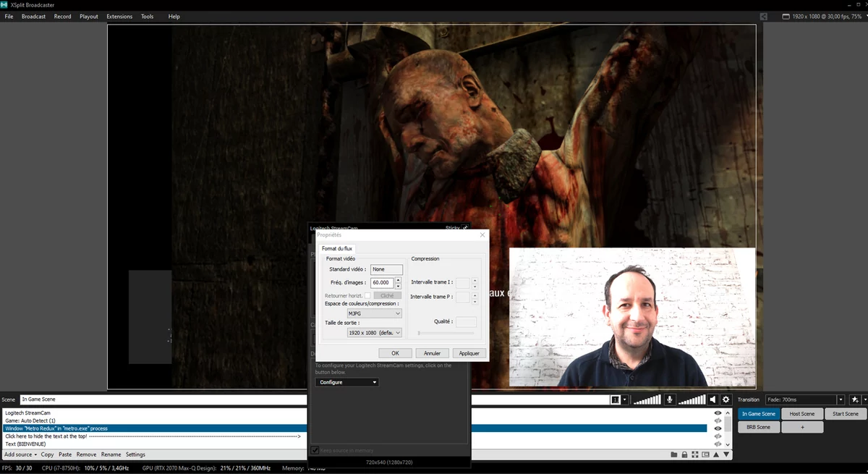Decrease frame rate with the down stepper
This screenshot has height=474, width=868.
tap(398, 286)
